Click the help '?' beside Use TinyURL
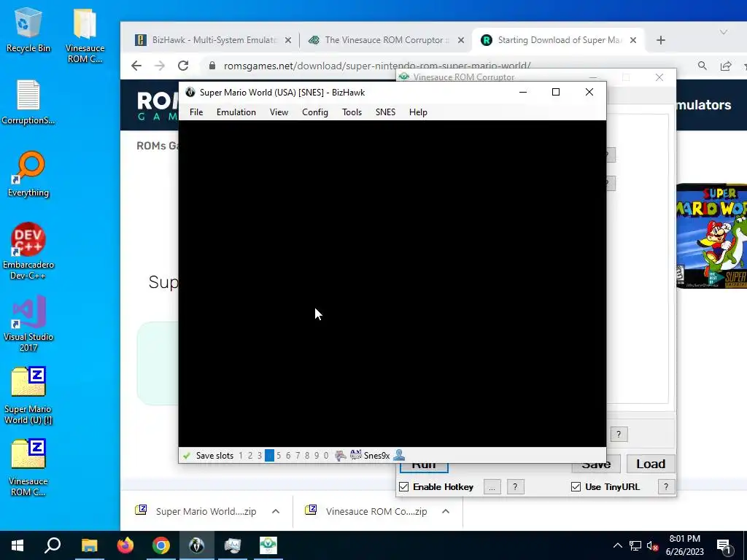 point(666,487)
